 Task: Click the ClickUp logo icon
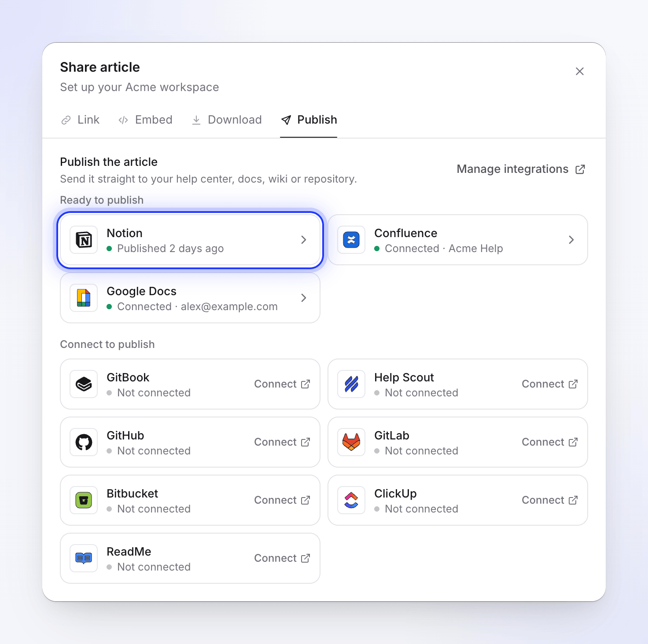351,500
